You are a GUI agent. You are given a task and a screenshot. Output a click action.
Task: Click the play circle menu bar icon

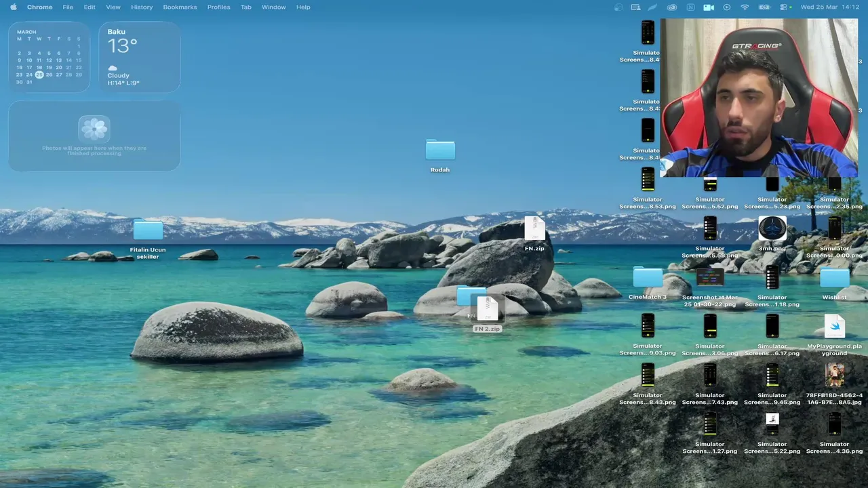(x=727, y=7)
